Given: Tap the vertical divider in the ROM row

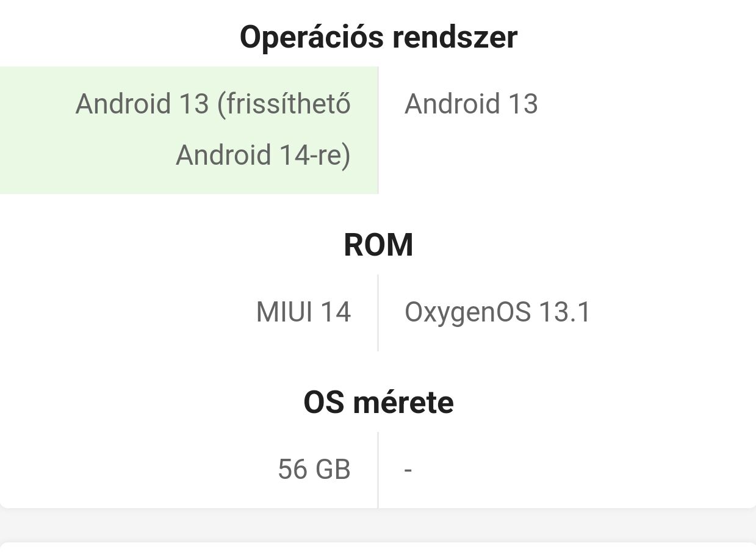Looking at the screenshot, I should (378, 312).
